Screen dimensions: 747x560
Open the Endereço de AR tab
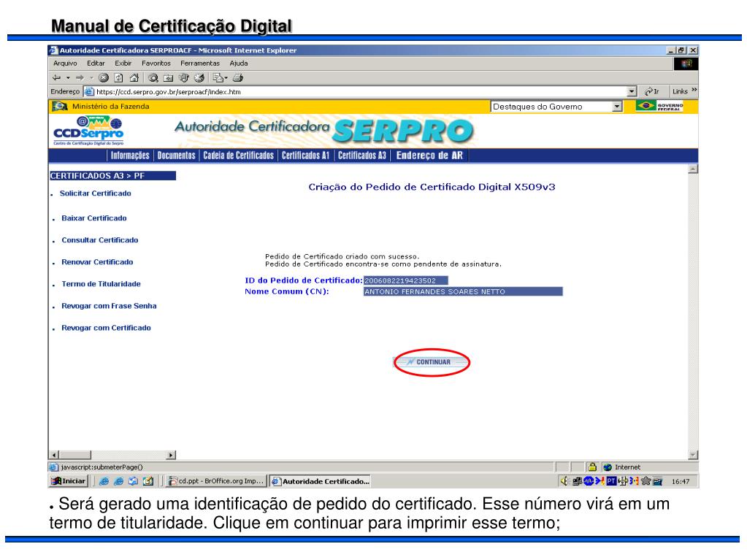tap(429, 156)
